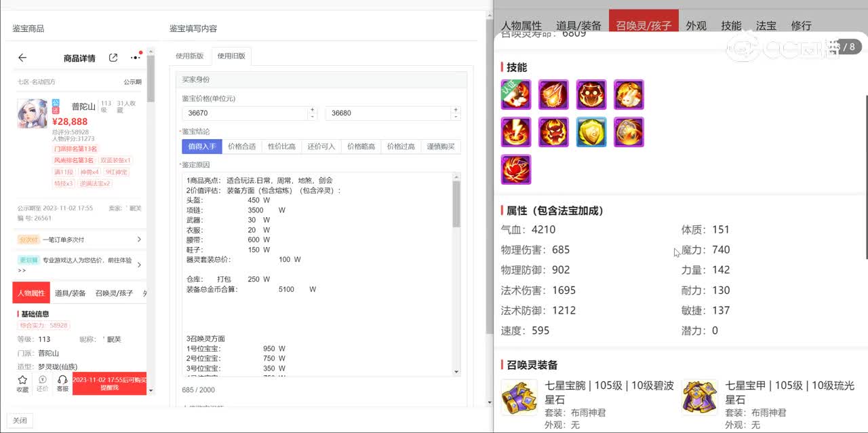Select the 性价比高 conclusion option
This screenshot has width=868, height=433.
tap(281, 146)
